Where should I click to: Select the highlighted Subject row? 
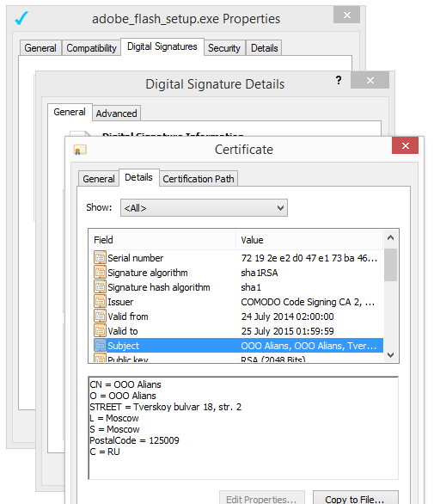coord(236,346)
